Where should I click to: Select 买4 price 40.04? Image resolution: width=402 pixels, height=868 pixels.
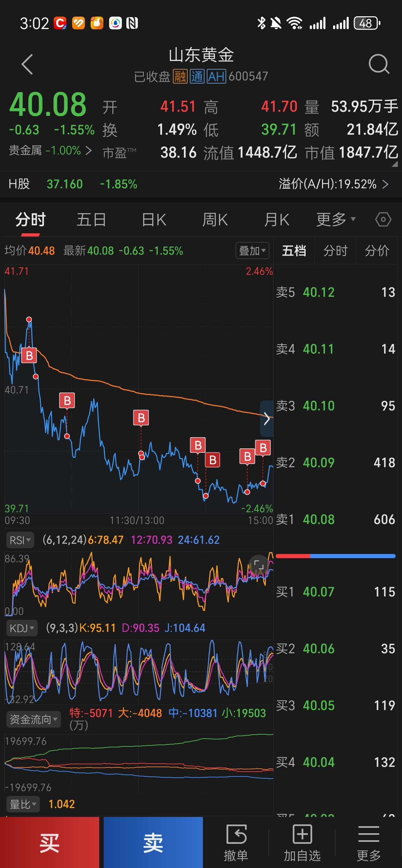[318, 762]
